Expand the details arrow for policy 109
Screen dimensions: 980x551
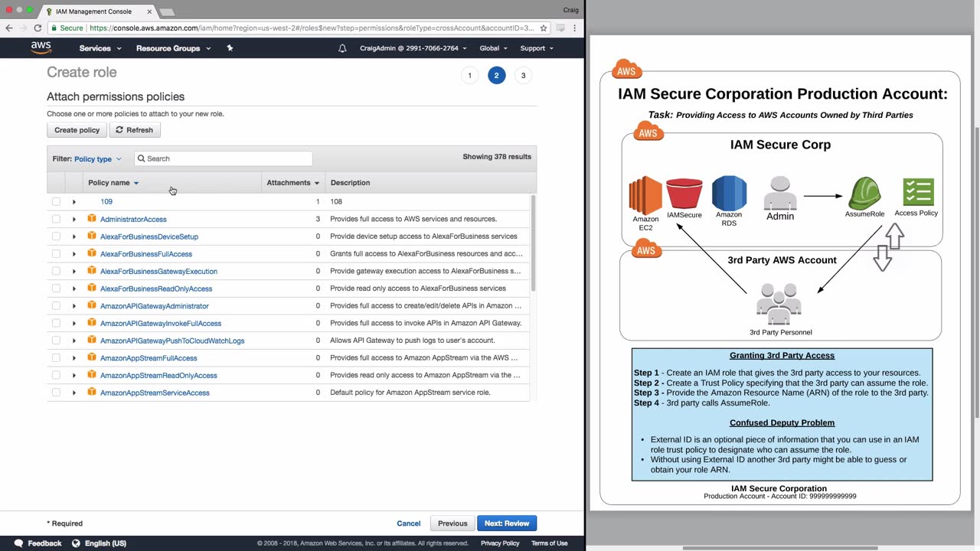pos(74,202)
